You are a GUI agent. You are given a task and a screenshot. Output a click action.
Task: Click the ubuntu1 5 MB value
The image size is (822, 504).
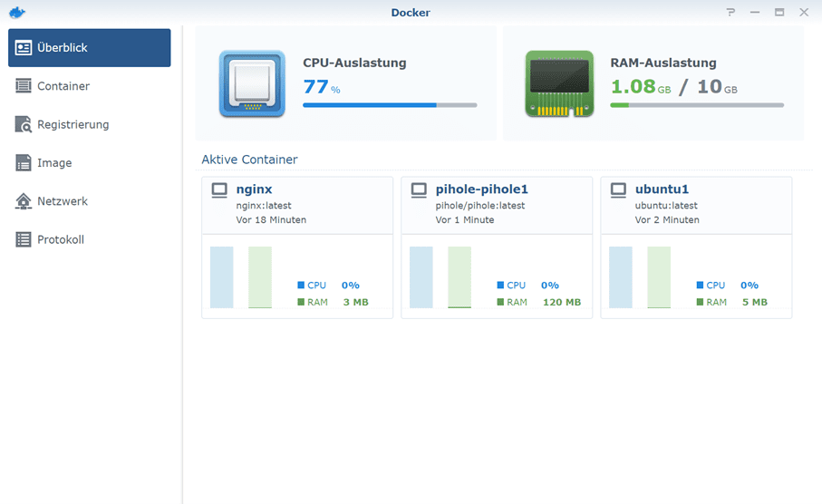coord(755,302)
